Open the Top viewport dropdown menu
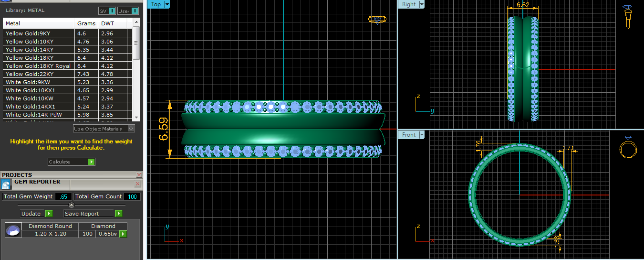The width and height of the screenshot is (644, 260). click(166, 4)
